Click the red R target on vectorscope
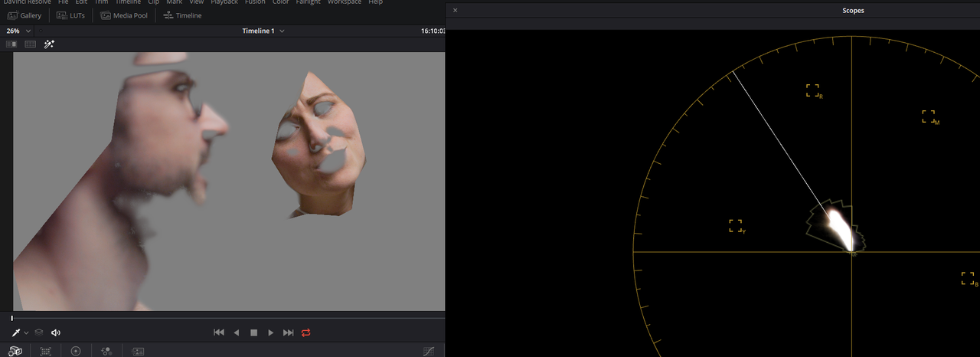Image resolution: width=980 pixels, height=357 pixels. click(x=812, y=90)
